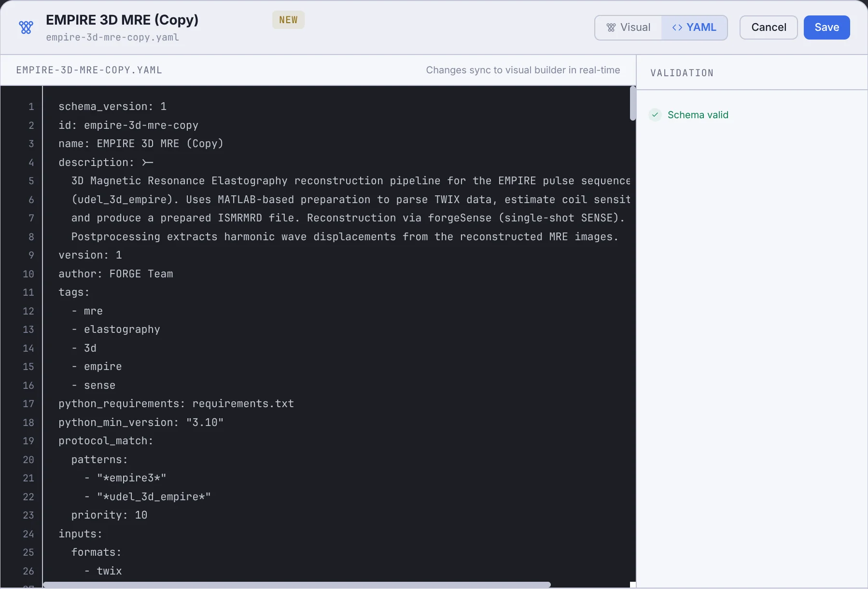The image size is (868, 589).
Task: Click the EMPIRE-3D-MRE-COPY.YAML file header
Action: click(89, 70)
